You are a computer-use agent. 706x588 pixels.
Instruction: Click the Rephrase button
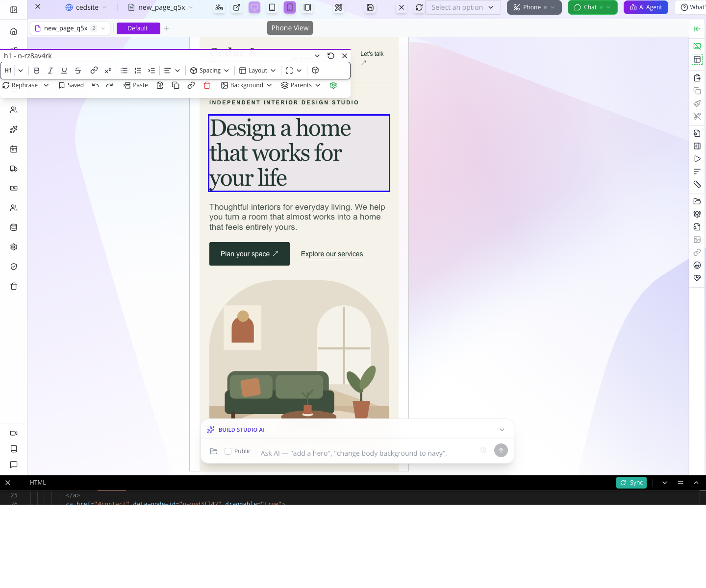[21, 85]
